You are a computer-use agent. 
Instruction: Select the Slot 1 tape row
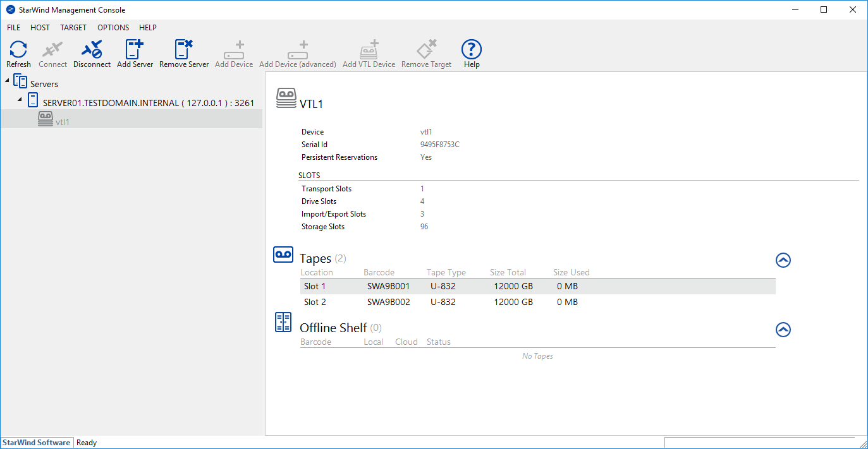pos(538,286)
